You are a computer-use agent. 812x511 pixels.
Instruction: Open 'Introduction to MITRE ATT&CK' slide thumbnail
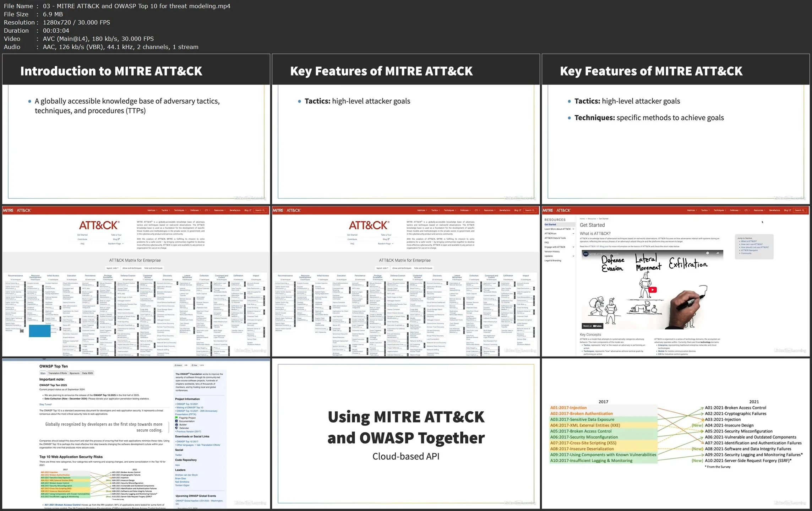[136, 129]
